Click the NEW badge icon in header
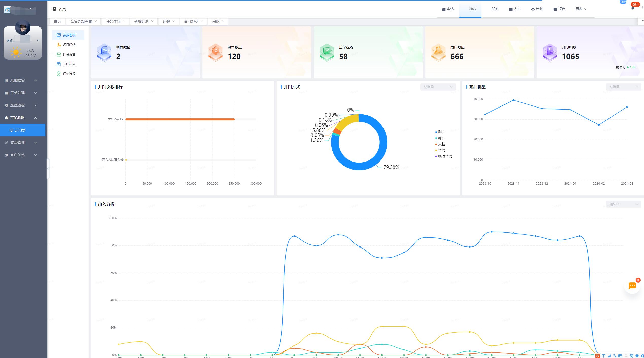644x358 pixels. coord(623,2)
